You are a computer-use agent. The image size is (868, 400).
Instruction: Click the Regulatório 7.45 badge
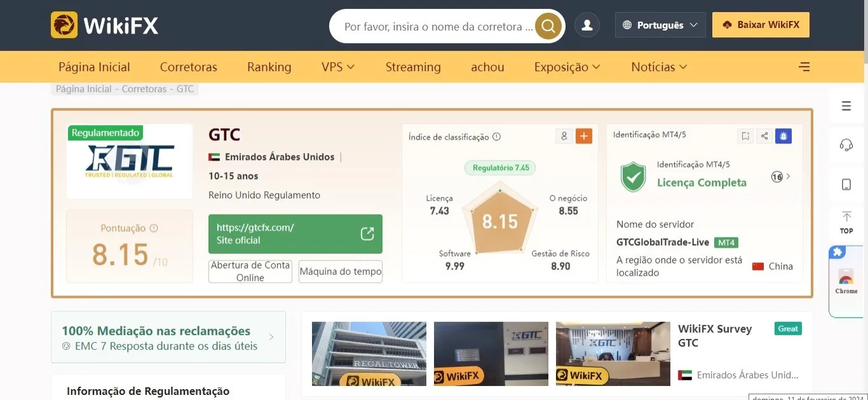click(x=500, y=168)
